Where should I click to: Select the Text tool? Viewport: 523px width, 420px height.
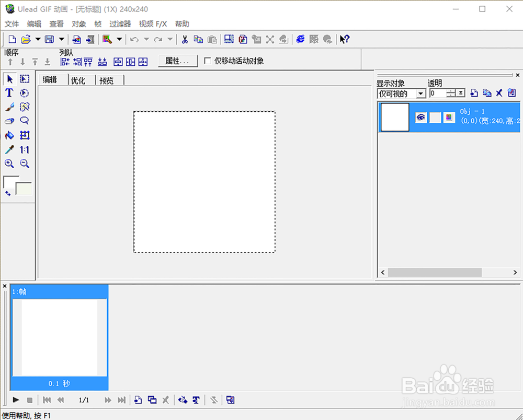coord(9,93)
